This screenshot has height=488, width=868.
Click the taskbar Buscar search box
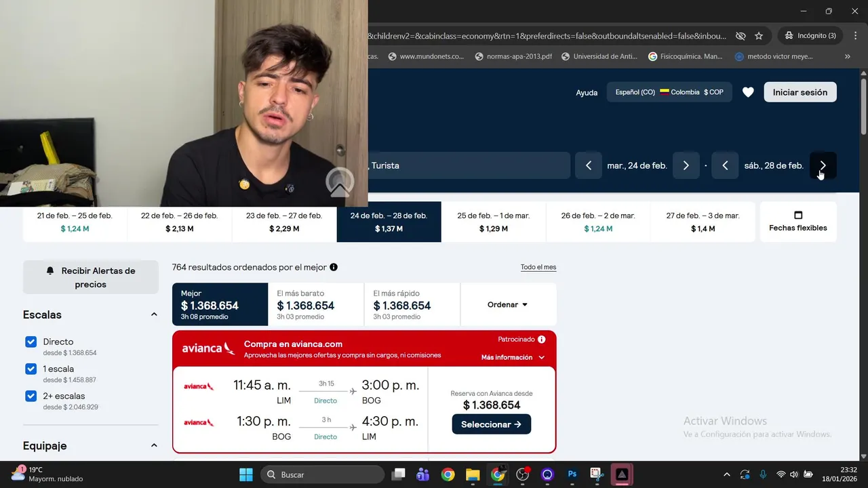click(322, 474)
